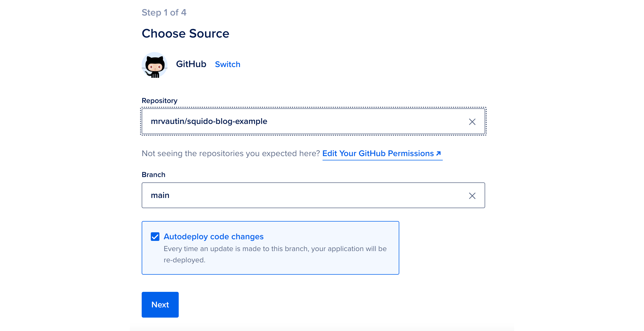Click the repository name mrvautin/squido-blog-example

pyautogui.click(x=209, y=121)
